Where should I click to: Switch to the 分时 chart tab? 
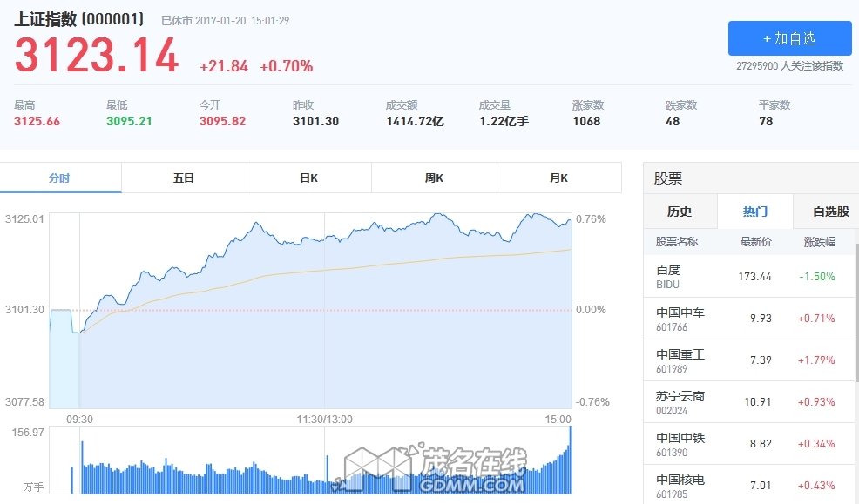click(x=60, y=178)
